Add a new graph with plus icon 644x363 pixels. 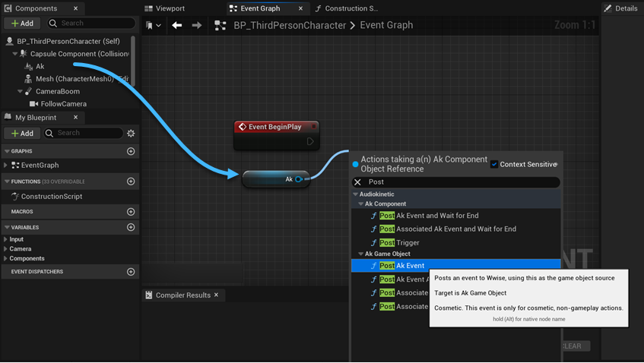[x=131, y=151]
